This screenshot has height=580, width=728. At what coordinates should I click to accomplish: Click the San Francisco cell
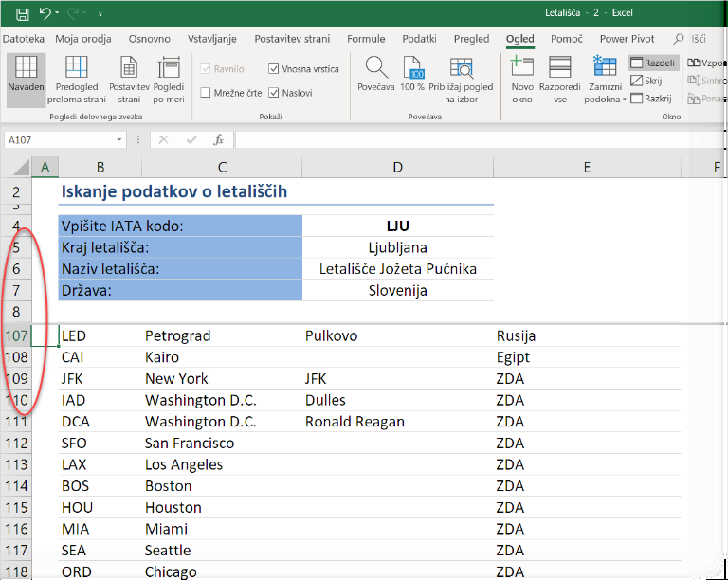[222, 444]
